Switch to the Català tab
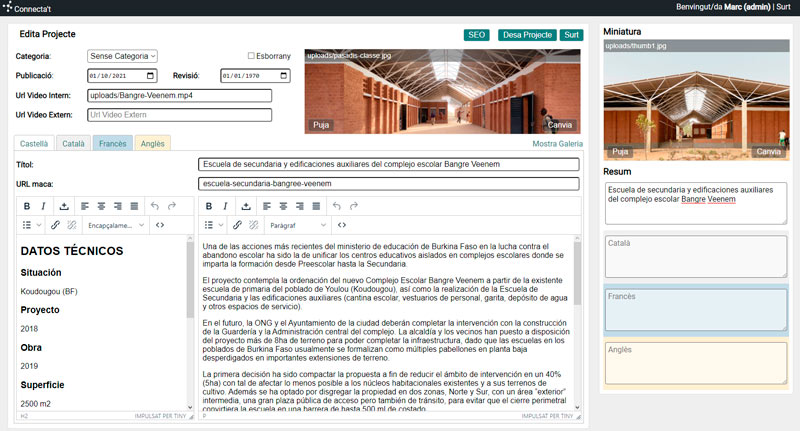Image resolution: width=800 pixels, height=431 pixels. (x=73, y=144)
